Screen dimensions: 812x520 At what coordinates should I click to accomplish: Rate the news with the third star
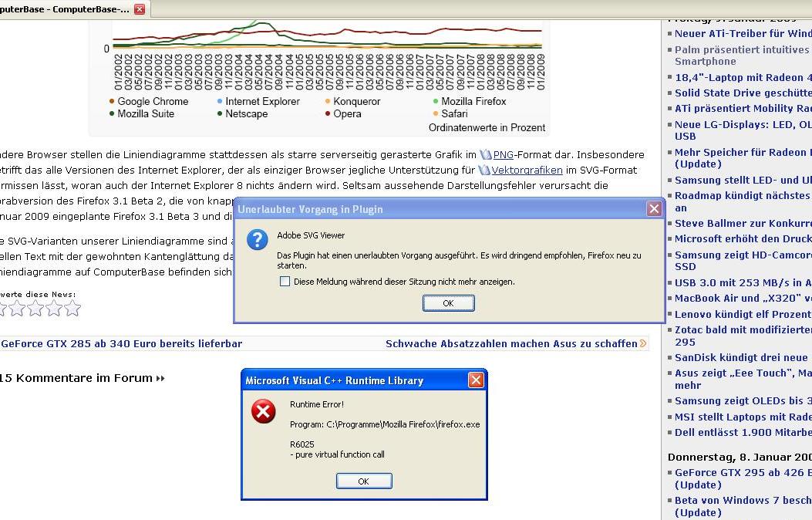tap(35, 309)
